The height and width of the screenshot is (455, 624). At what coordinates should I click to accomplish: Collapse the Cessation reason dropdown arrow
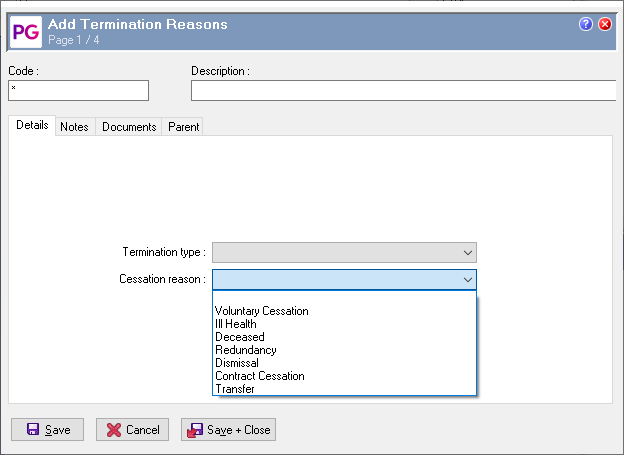tap(466, 280)
